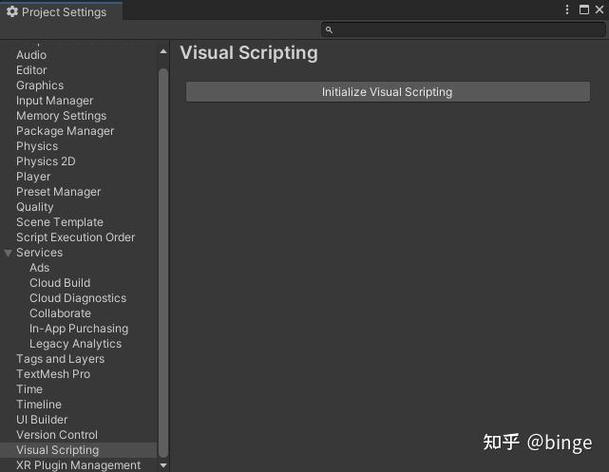The width and height of the screenshot is (609, 472).
Task: Click Initialize Visual Scripting button
Action: (388, 92)
